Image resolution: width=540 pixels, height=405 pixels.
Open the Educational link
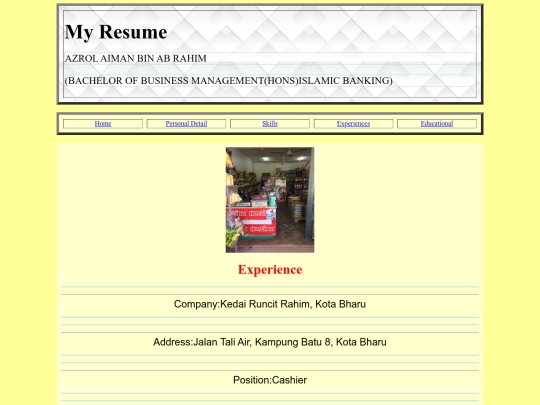coord(437,124)
